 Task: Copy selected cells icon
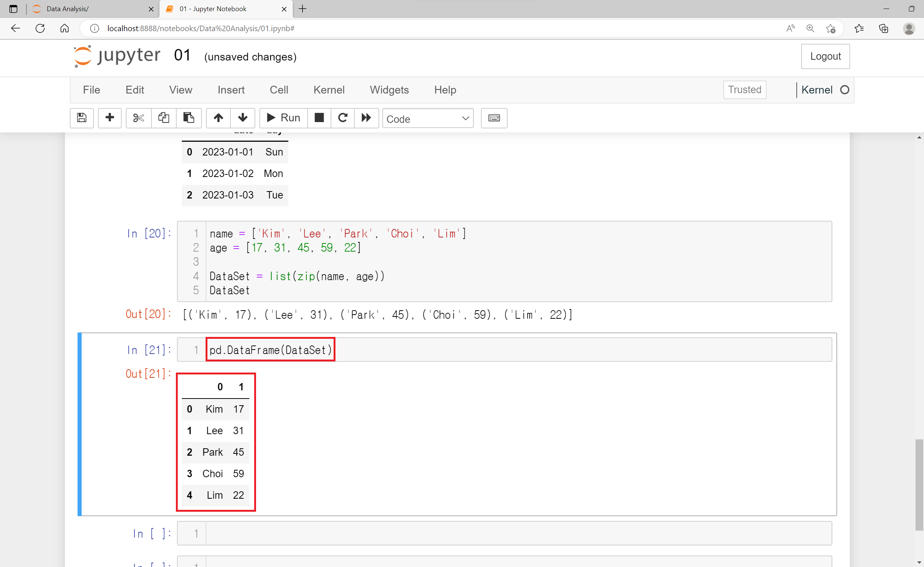164,118
